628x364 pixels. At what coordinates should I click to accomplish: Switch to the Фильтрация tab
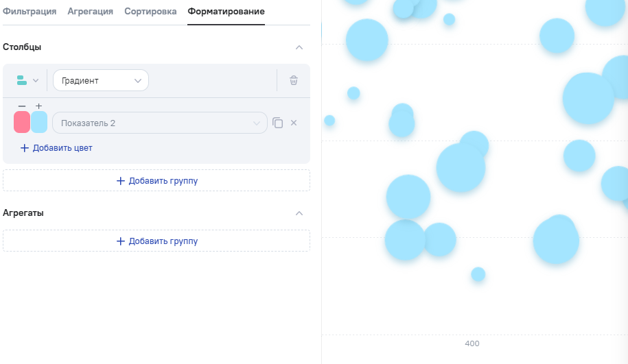coord(30,12)
